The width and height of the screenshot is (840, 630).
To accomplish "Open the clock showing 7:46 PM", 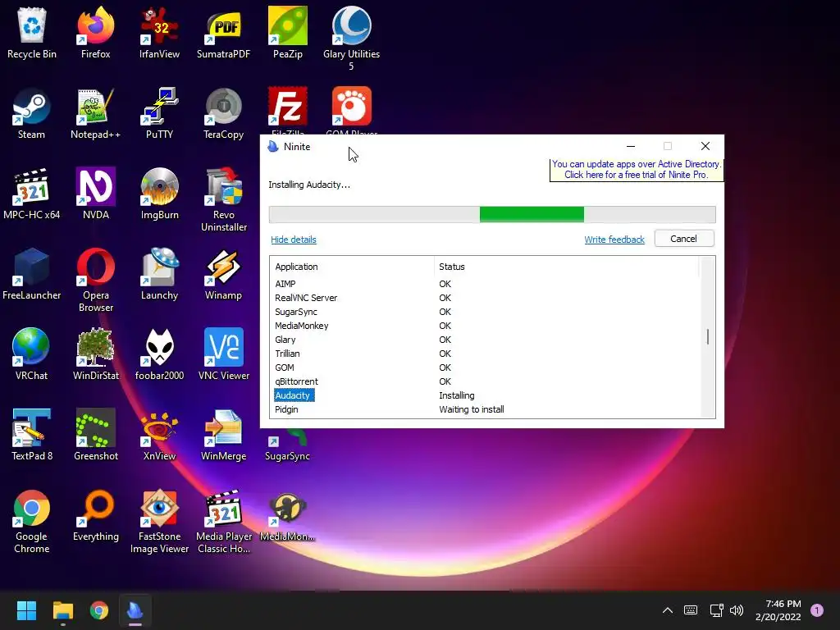I will [x=778, y=610].
